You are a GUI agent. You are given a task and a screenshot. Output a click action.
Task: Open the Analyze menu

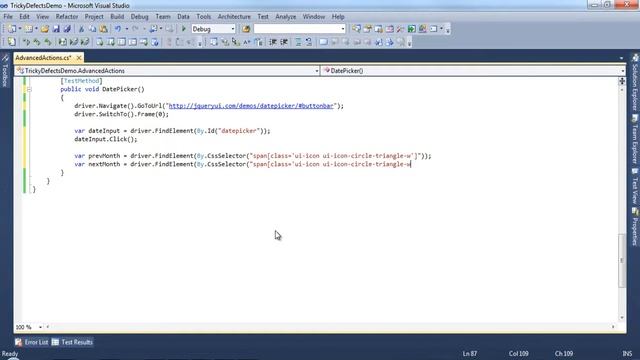[x=286, y=17]
